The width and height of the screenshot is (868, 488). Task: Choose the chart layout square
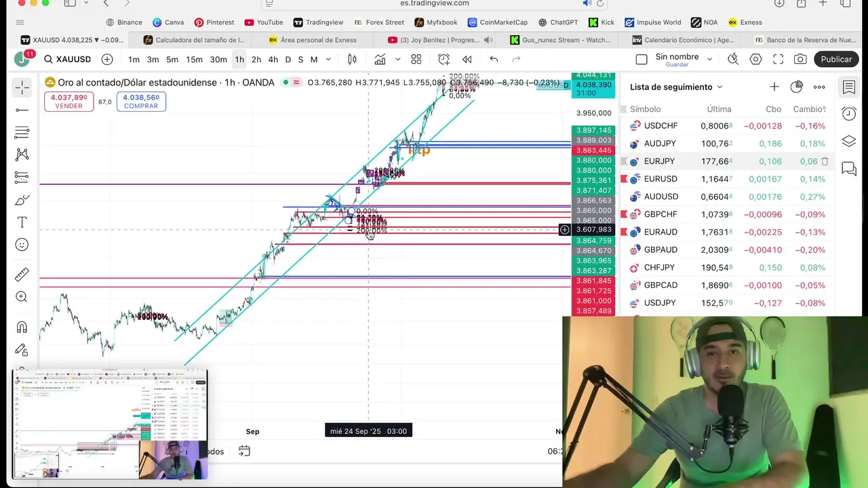pos(642,60)
